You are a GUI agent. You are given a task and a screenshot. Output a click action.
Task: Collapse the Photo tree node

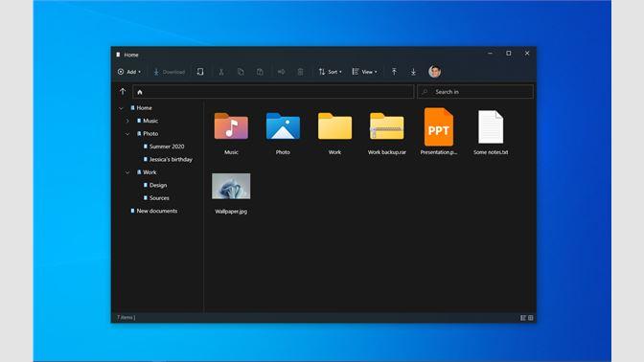127,134
